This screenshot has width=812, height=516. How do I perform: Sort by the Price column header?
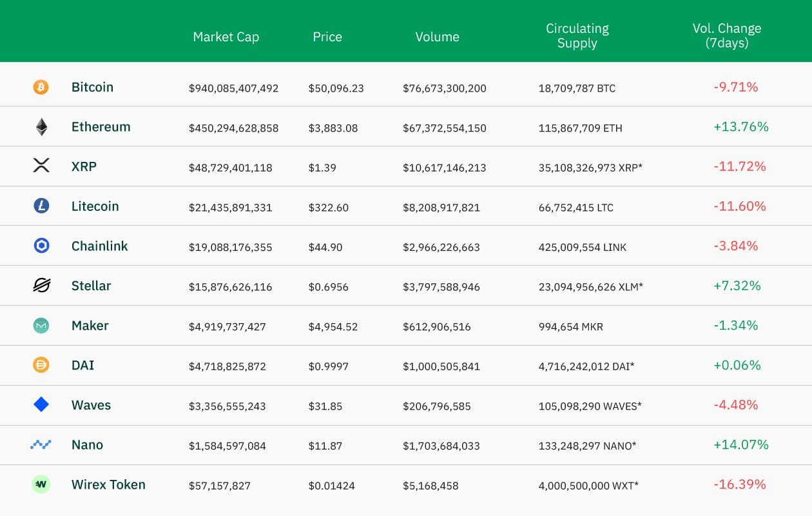click(327, 37)
